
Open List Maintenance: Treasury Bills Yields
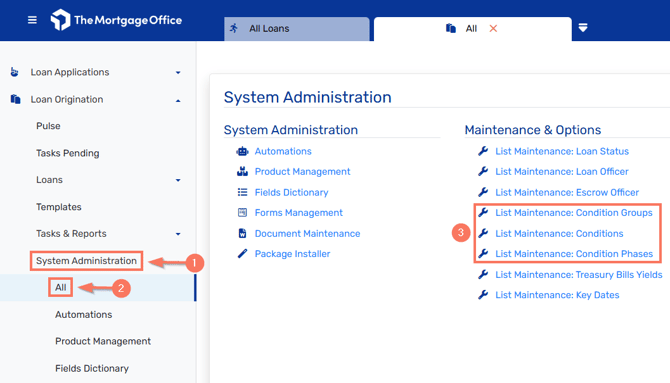(x=579, y=275)
